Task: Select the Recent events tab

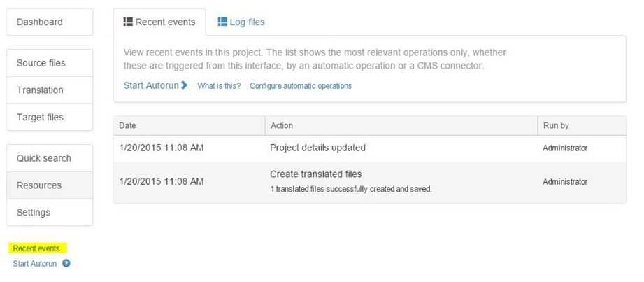Action: pyautogui.click(x=159, y=22)
